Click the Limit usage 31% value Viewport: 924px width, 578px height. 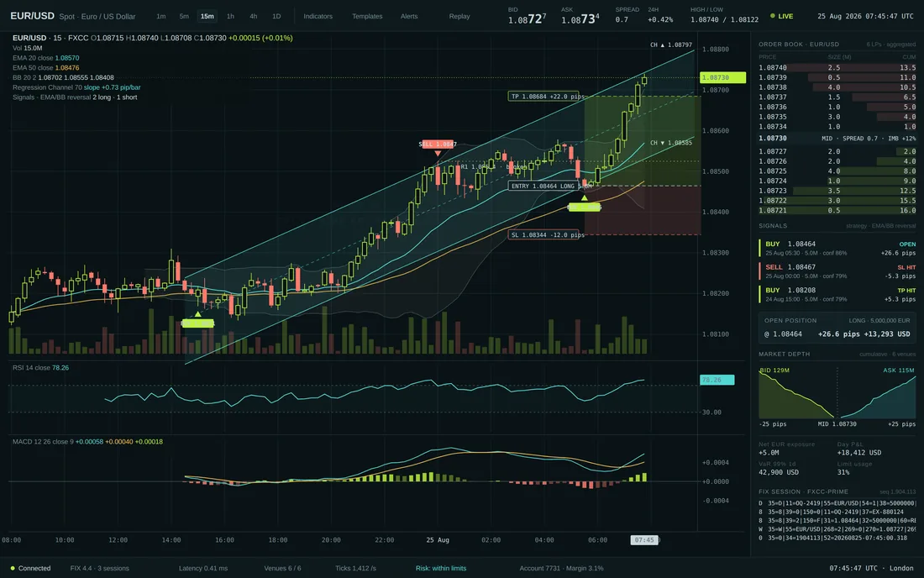[843, 472]
